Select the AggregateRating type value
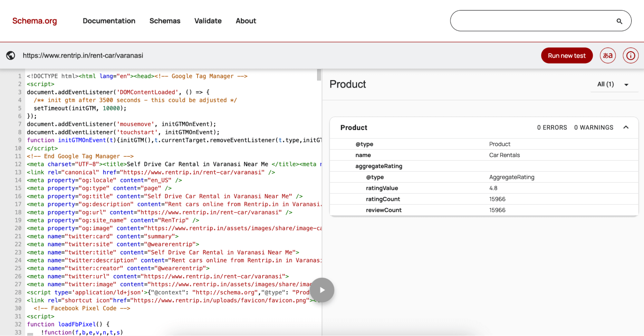This screenshot has height=336, width=644. point(512,177)
